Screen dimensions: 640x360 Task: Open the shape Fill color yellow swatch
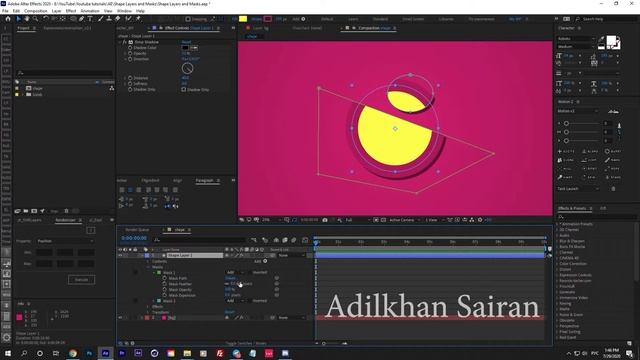tap(243, 19)
